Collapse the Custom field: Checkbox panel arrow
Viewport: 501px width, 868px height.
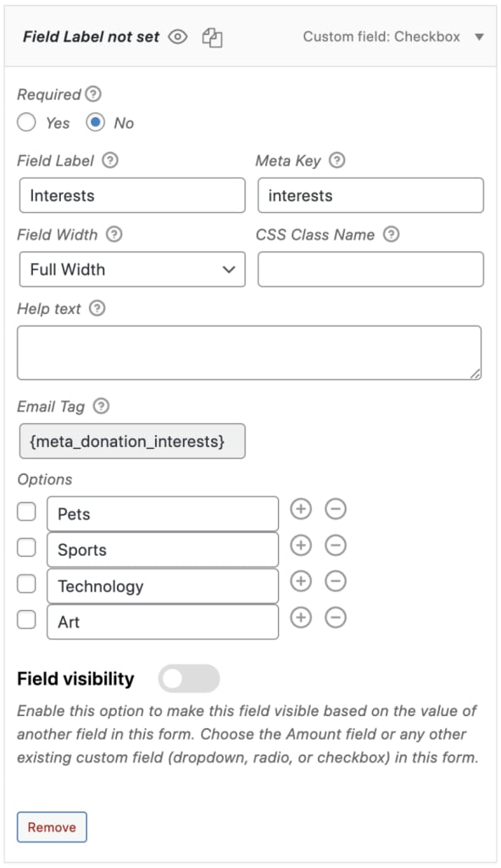click(x=480, y=37)
